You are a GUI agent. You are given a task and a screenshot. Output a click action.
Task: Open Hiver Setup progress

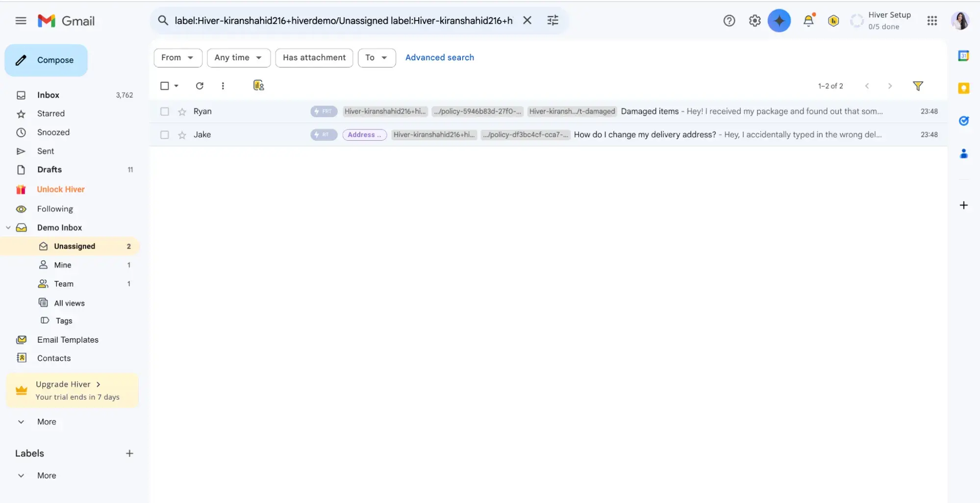click(881, 21)
